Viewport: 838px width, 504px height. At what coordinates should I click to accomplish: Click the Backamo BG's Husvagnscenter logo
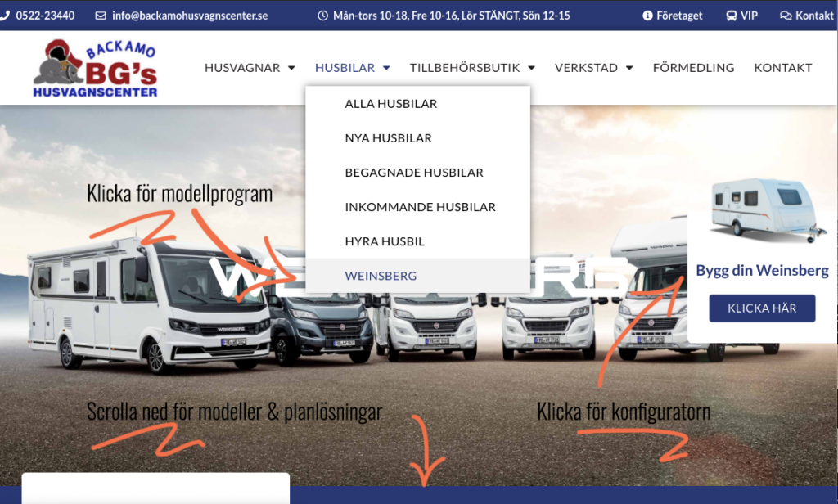(x=95, y=68)
